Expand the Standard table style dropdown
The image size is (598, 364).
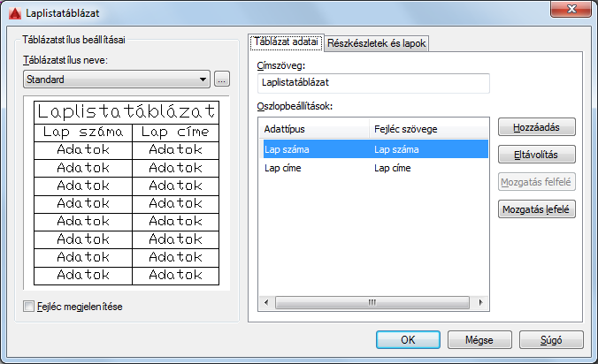117,80
